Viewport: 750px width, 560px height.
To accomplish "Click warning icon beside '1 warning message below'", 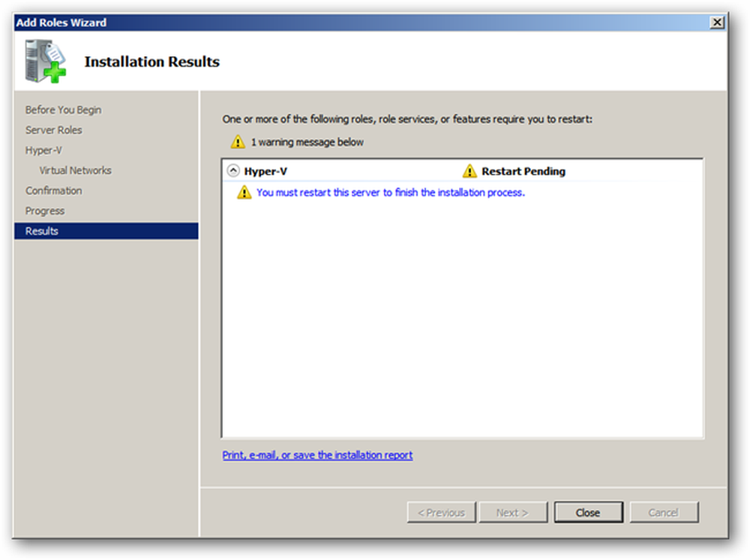I will tap(238, 142).
